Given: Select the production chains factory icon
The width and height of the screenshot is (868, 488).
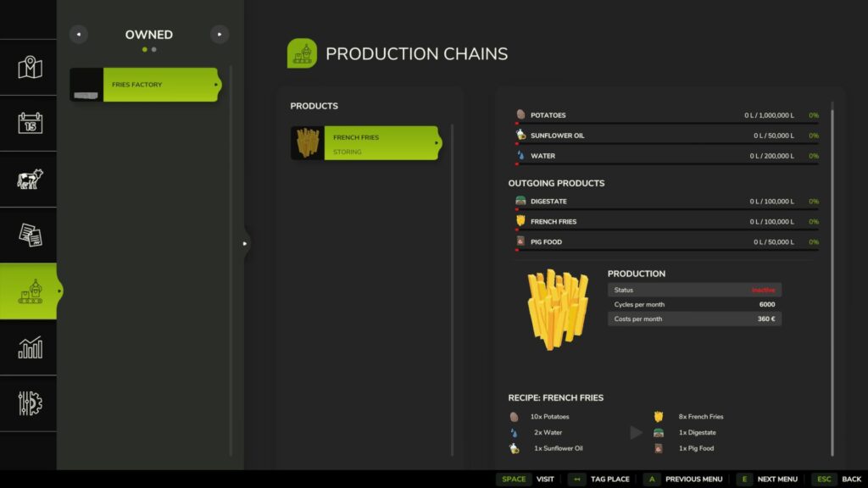Looking at the screenshot, I should click(30, 291).
